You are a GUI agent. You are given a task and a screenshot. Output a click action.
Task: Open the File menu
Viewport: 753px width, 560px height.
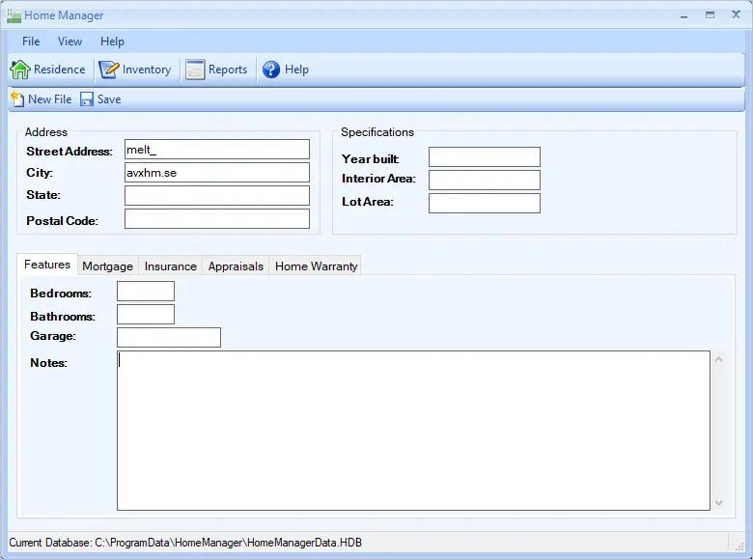[31, 42]
